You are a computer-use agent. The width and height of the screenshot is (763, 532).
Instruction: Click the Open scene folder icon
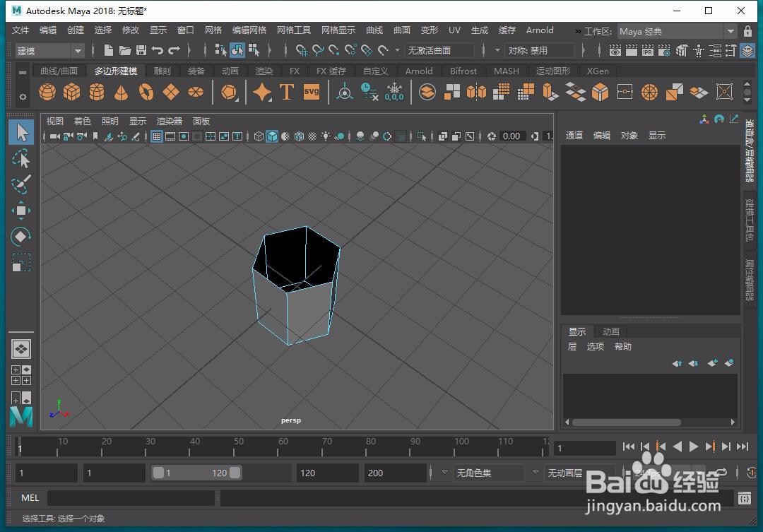coord(125,50)
